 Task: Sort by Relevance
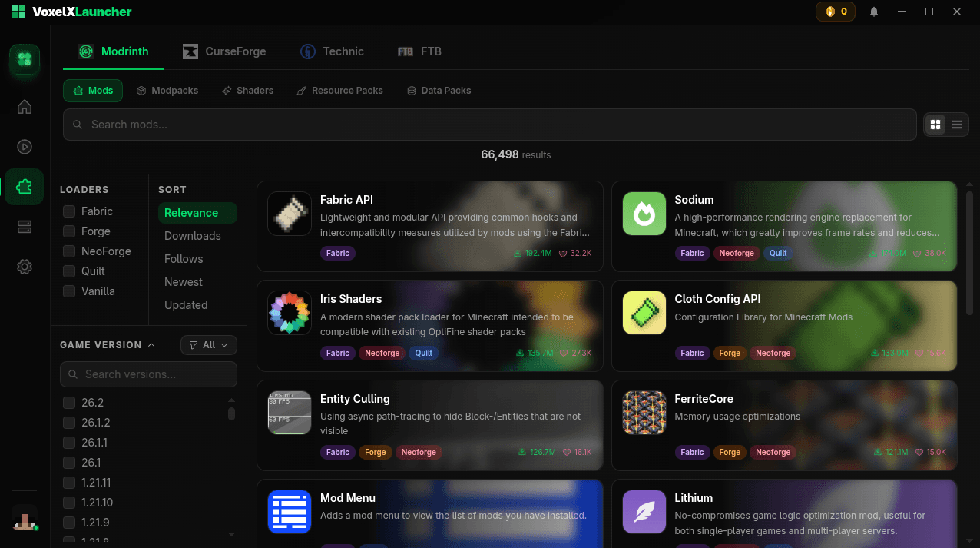(x=197, y=213)
